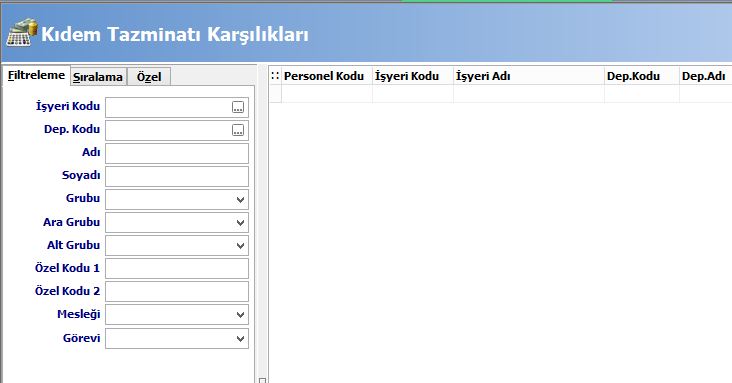Click the Adı text field
732x383 pixels.
177,153
